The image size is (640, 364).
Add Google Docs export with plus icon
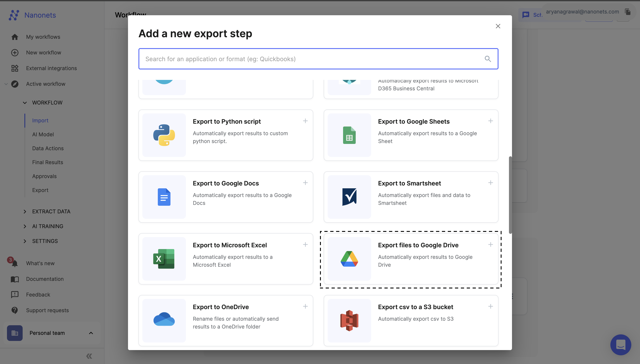pos(305,183)
